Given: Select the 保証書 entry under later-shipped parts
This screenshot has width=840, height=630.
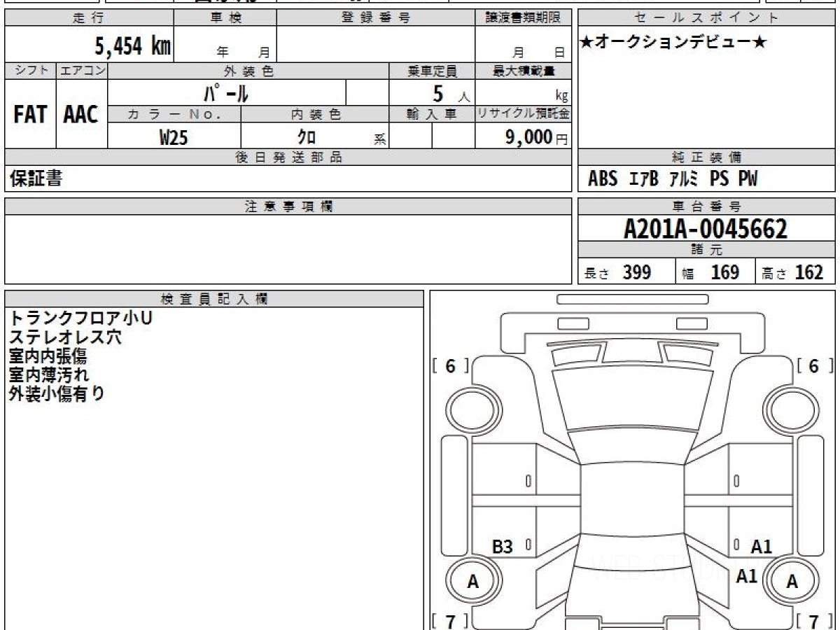Looking at the screenshot, I should [36, 179].
